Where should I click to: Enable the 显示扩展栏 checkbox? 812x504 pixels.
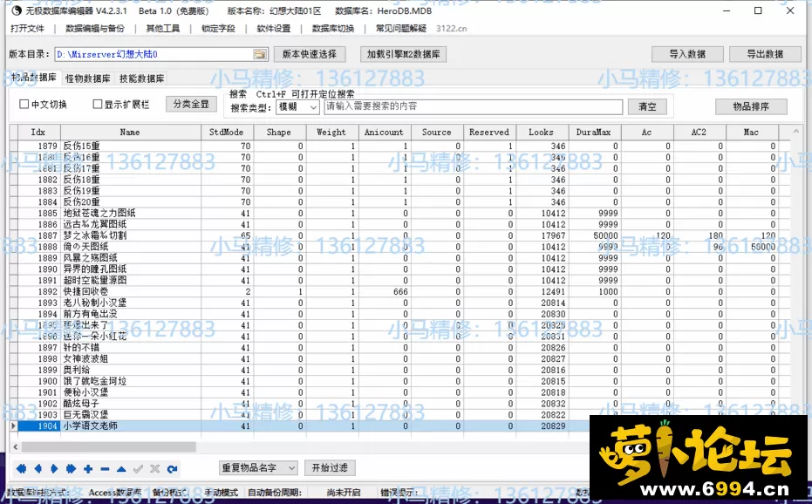(x=98, y=104)
